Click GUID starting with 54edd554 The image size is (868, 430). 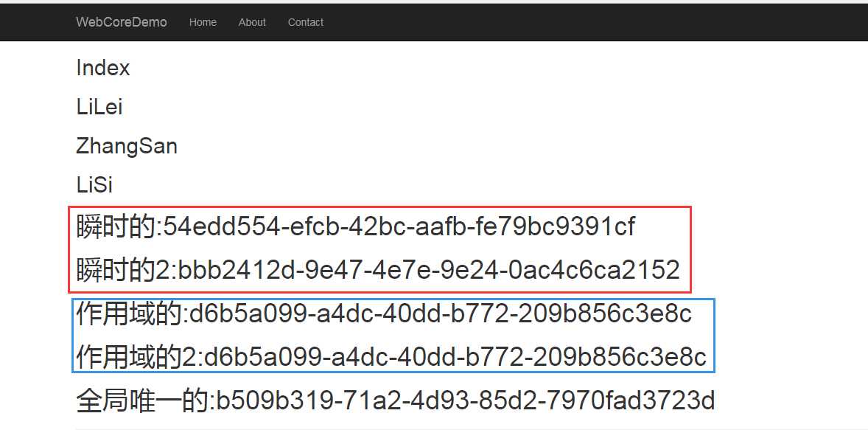pos(399,227)
